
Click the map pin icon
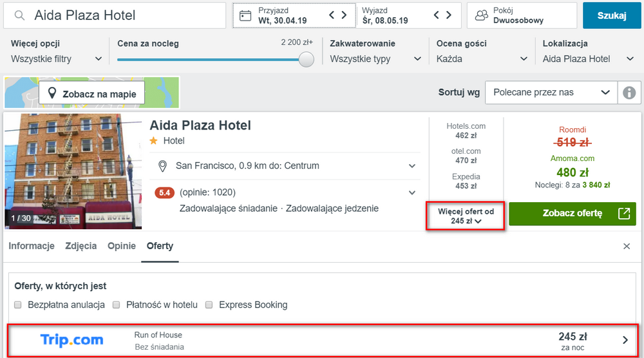[52, 93]
